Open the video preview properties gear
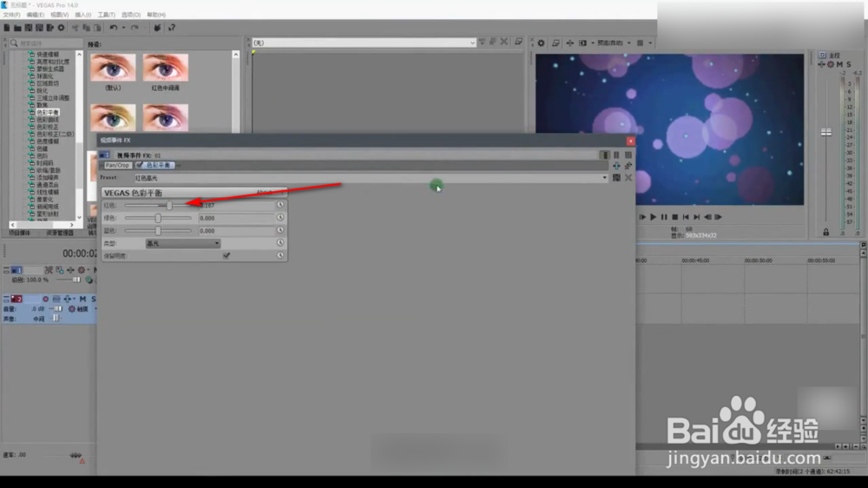 pos(541,43)
